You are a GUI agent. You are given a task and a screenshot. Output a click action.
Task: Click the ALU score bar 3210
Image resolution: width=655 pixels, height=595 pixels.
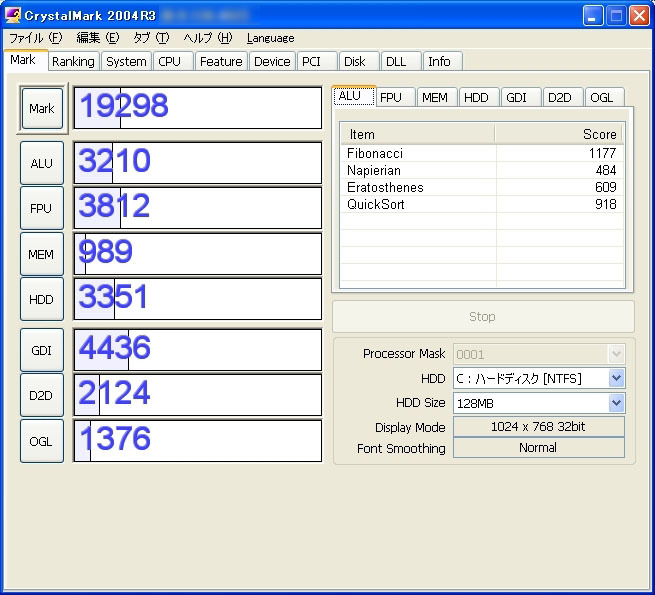[x=198, y=163]
